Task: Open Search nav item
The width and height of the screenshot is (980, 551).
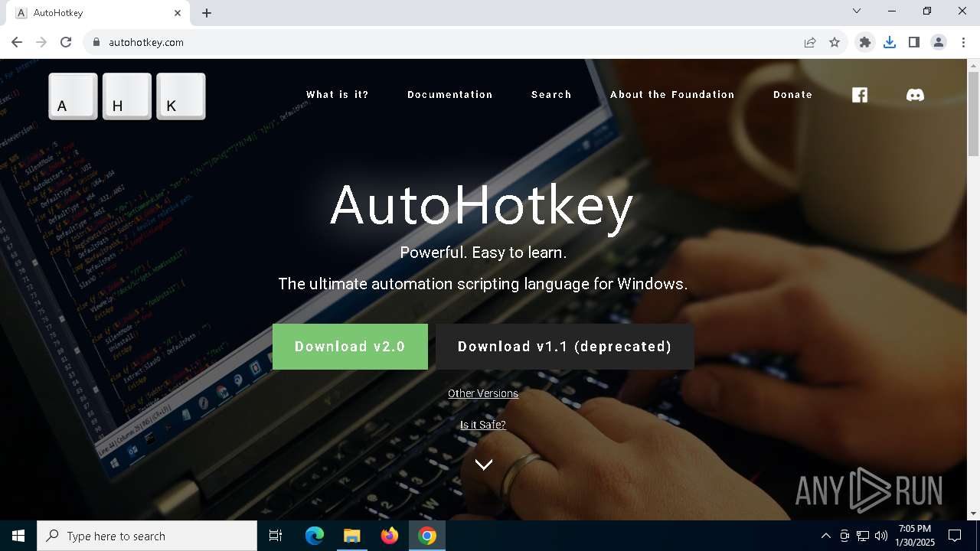Action: [x=551, y=95]
